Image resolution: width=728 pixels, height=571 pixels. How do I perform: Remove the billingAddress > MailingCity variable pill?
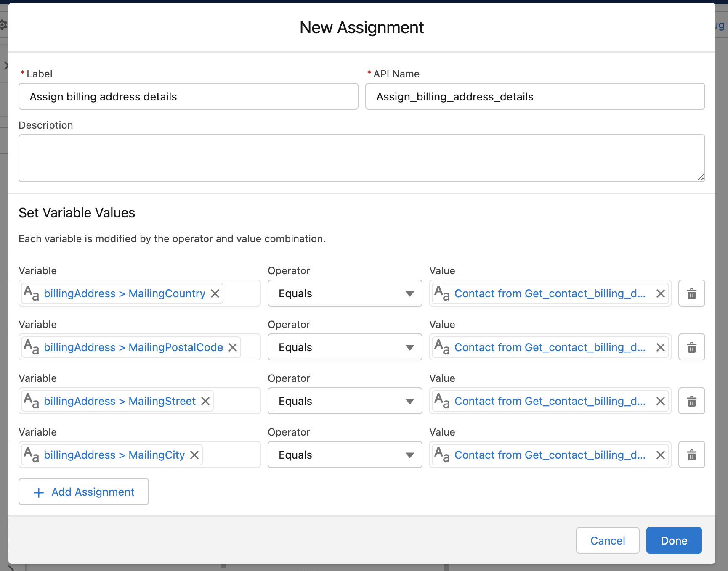click(x=194, y=455)
